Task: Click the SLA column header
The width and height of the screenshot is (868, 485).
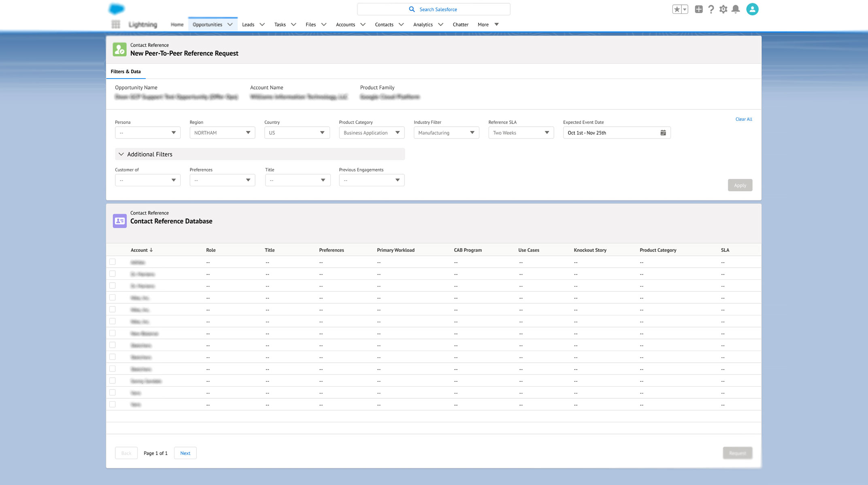Action: [725, 250]
